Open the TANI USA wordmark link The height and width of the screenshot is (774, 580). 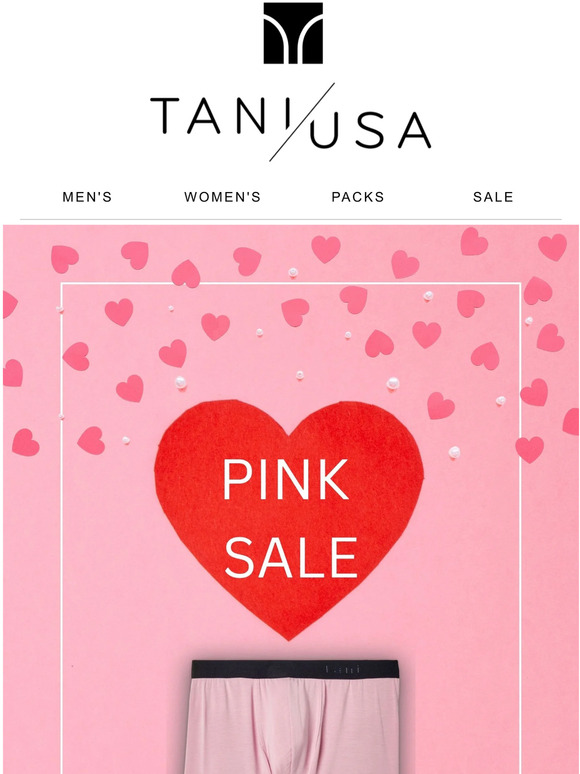coord(290,122)
